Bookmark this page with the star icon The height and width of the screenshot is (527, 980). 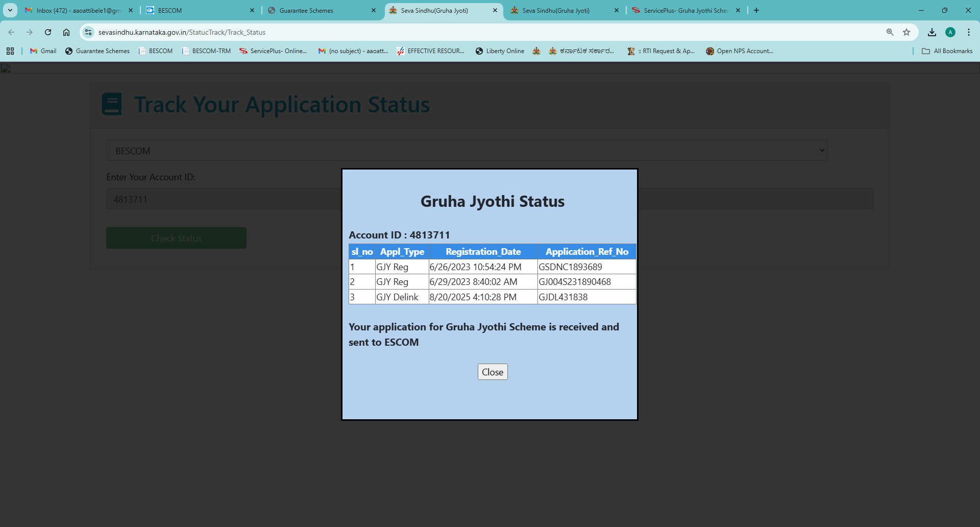point(906,32)
